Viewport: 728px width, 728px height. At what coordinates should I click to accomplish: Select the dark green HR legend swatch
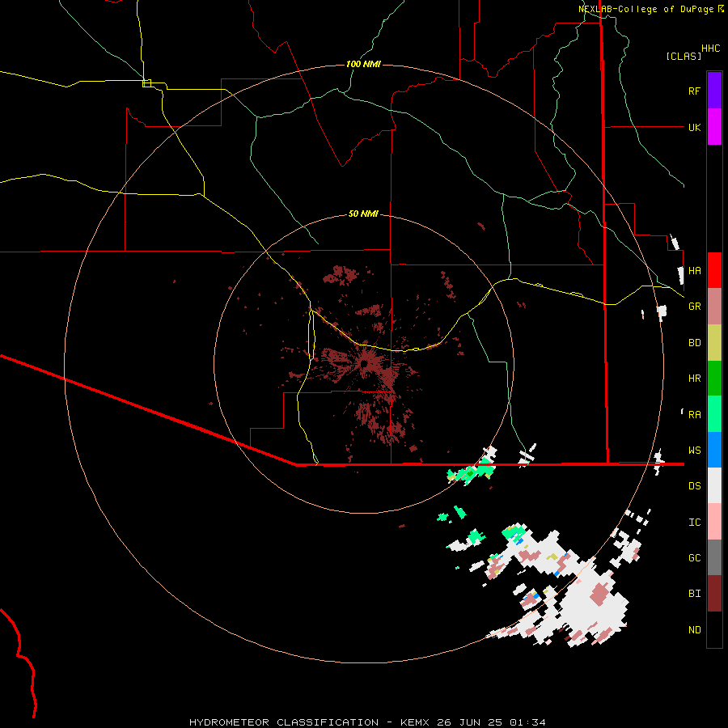714,378
